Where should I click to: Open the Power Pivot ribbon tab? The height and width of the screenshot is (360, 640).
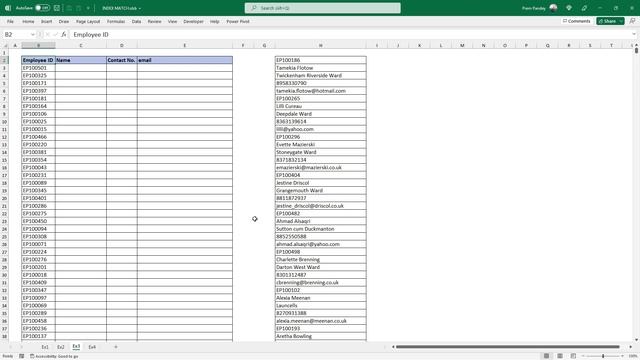pos(238,21)
